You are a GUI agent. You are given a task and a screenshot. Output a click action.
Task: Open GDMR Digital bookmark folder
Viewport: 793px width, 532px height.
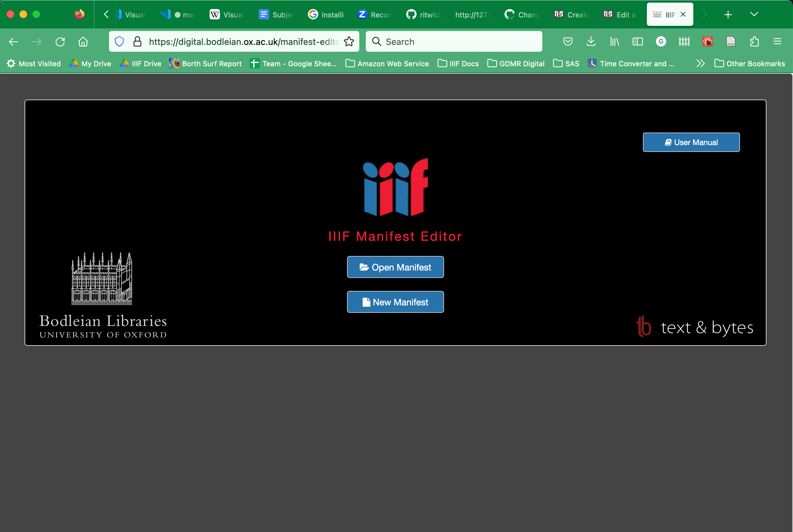(516, 63)
